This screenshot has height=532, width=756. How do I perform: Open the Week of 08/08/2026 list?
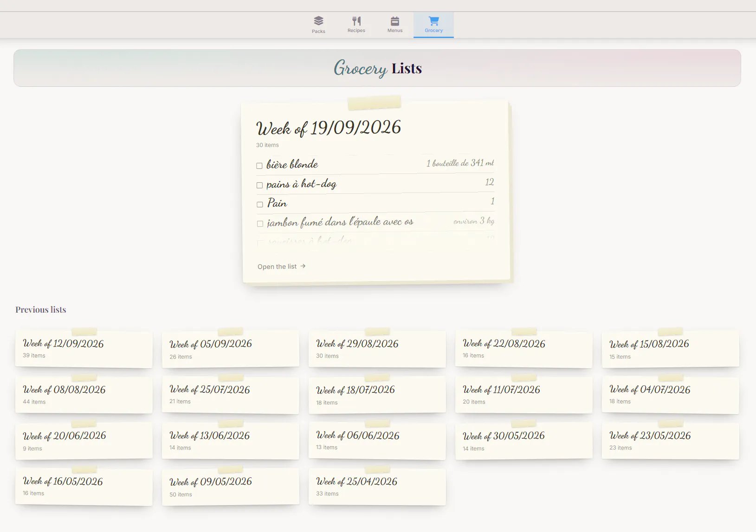84,395
